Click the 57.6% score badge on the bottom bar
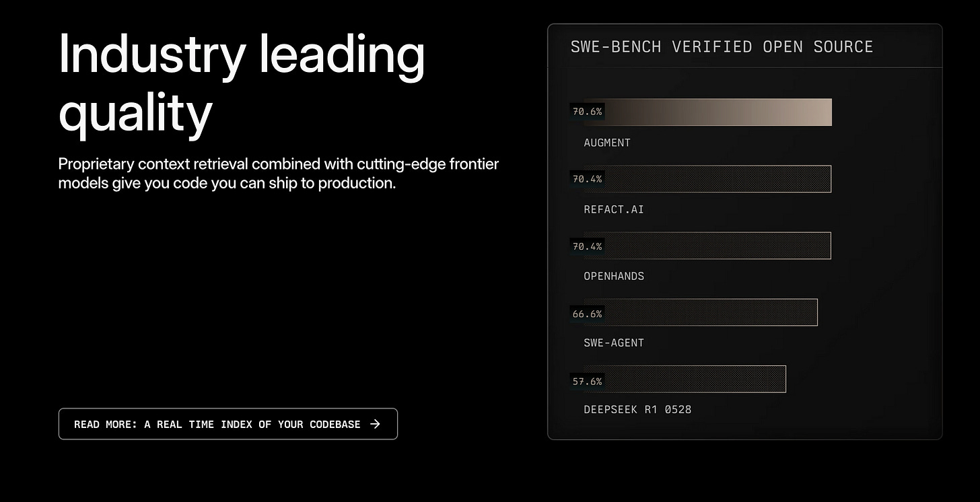This screenshot has height=502, width=980. (x=587, y=381)
